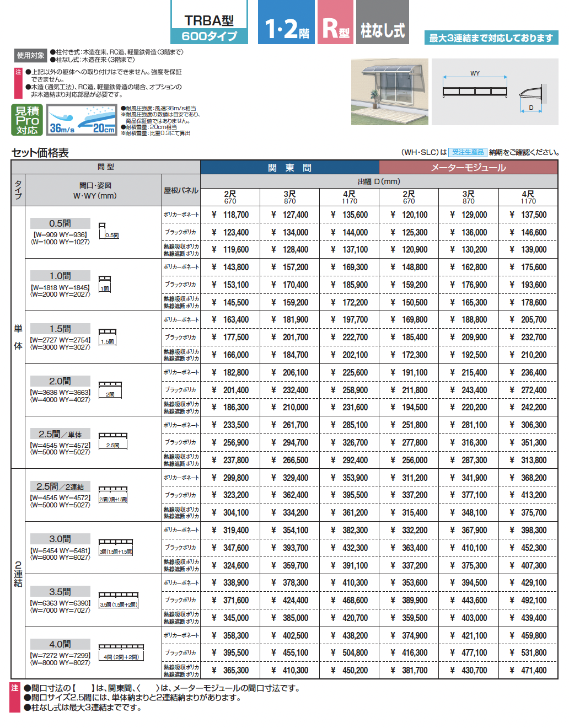Click the 単体 type row label
The width and height of the screenshot is (569, 728).
pyautogui.click(x=18, y=337)
